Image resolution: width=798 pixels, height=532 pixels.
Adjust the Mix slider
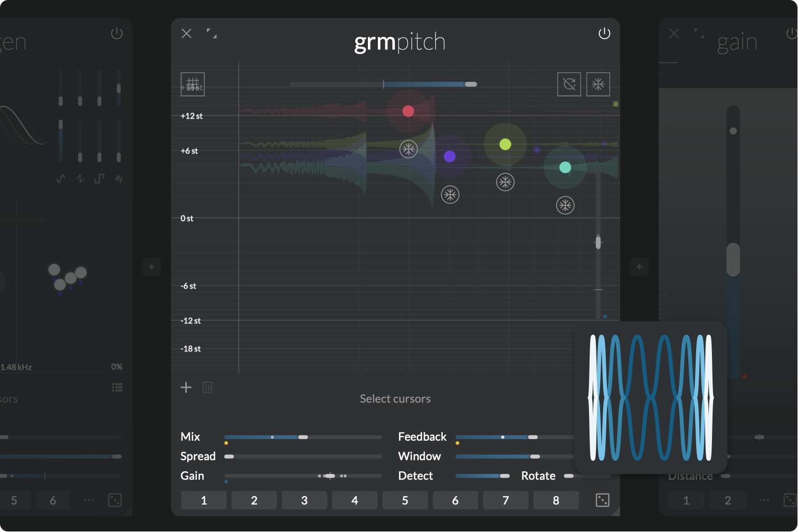click(x=302, y=437)
